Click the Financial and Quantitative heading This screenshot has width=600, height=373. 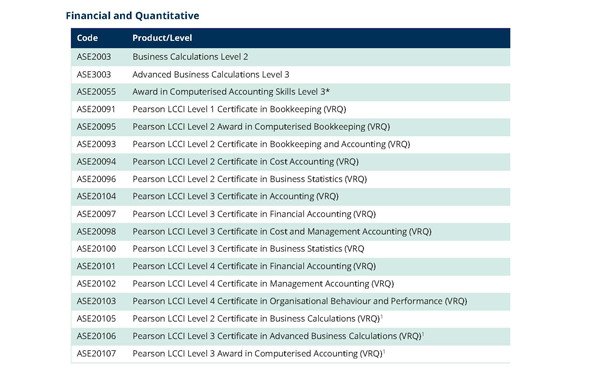pos(132,16)
